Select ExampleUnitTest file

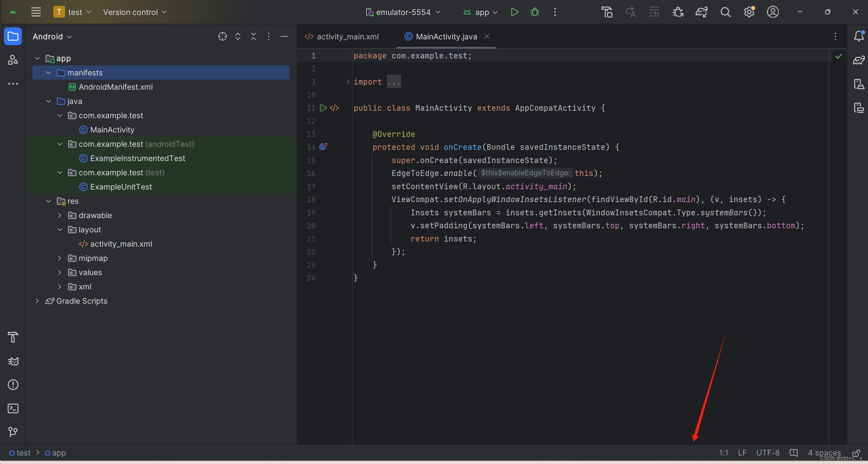click(x=115, y=187)
